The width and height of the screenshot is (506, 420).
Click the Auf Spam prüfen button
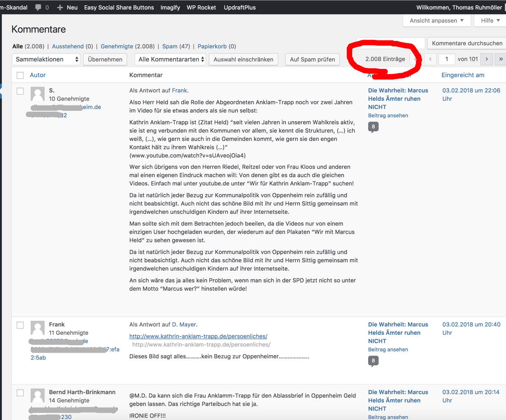(x=312, y=59)
